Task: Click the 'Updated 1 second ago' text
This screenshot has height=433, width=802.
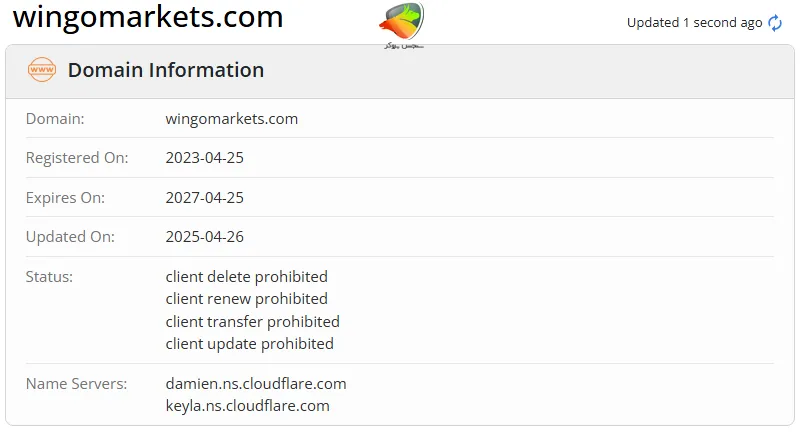Action: [694, 23]
